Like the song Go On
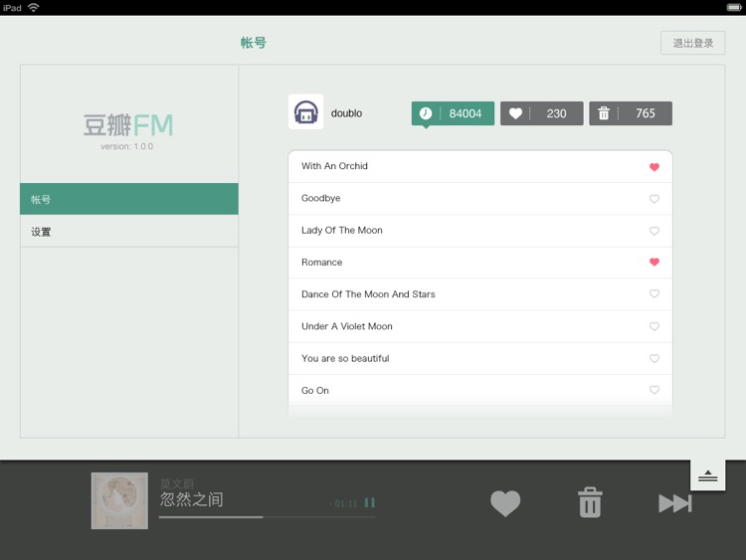 coord(654,390)
